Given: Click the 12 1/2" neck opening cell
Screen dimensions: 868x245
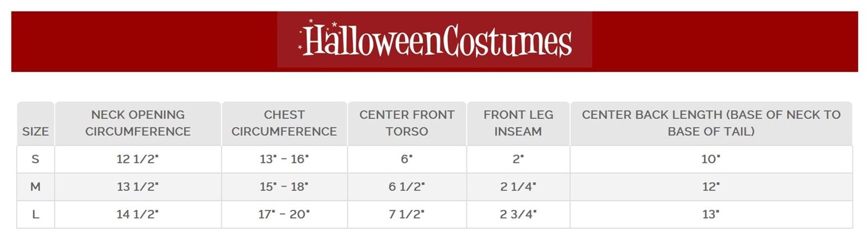Looking at the screenshot, I should pos(138,159).
